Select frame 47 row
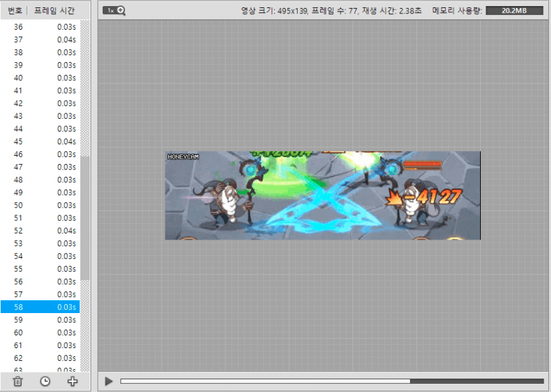Viewport: 551px width, 392px height. 40,167
